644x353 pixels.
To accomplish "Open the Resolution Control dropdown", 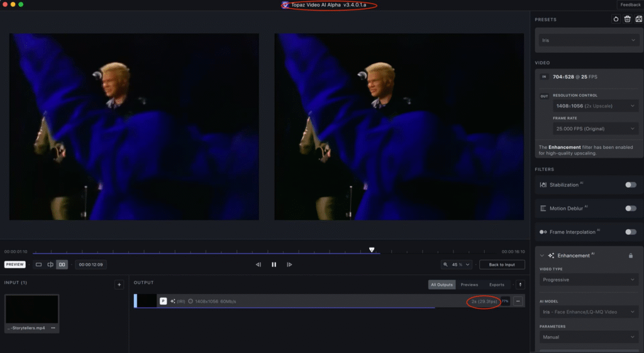I will click(596, 106).
